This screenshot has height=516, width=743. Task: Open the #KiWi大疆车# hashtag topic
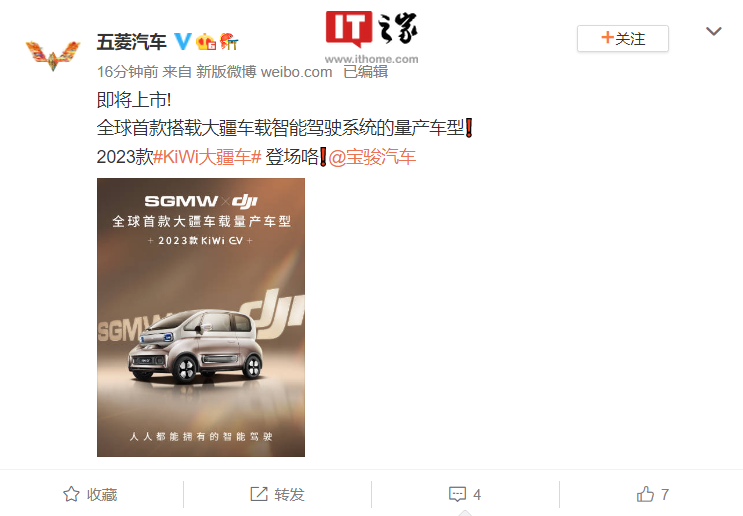click(x=208, y=157)
